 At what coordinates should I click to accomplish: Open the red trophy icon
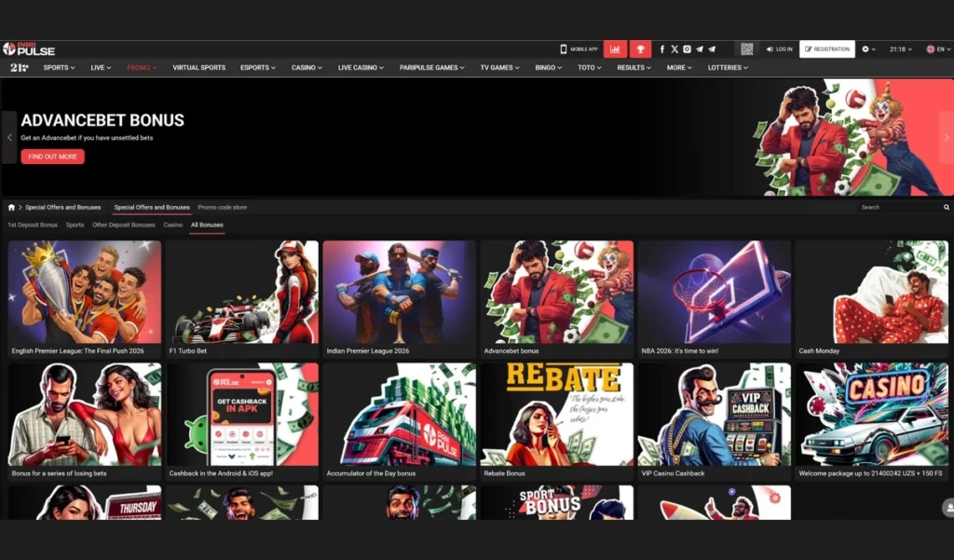(x=640, y=49)
